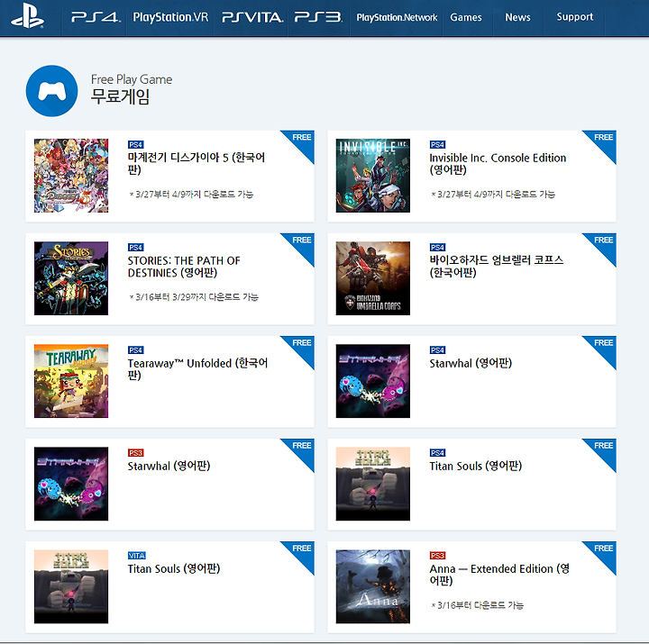Open the VITA Titan Souls cover thumbnail
The width and height of the screenshot is (649, 644).
click(x=71, y=586)
